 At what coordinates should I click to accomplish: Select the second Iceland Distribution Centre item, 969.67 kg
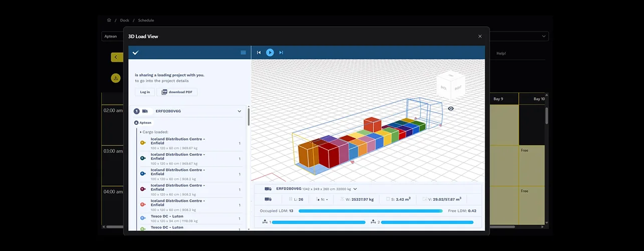tap(190, 159)
